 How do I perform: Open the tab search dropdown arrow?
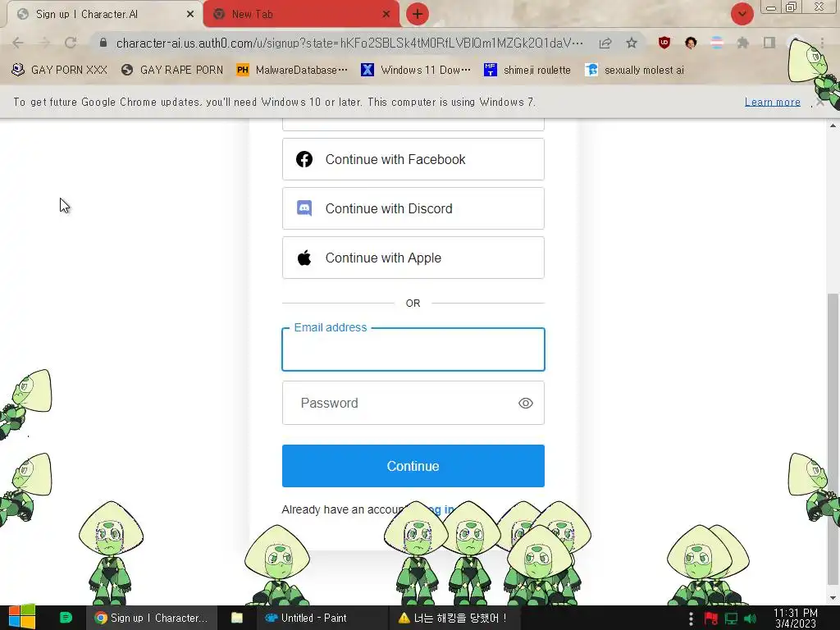[742, 14]
